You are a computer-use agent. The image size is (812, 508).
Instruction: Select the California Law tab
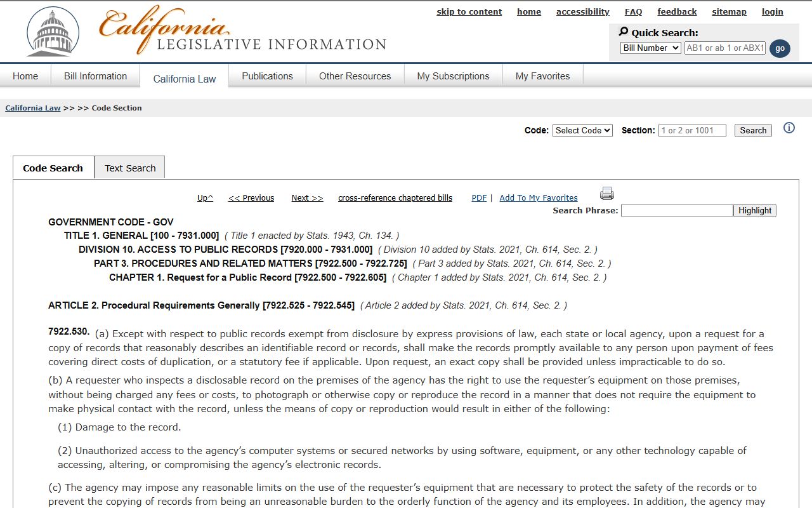click(x=185, y=79)
